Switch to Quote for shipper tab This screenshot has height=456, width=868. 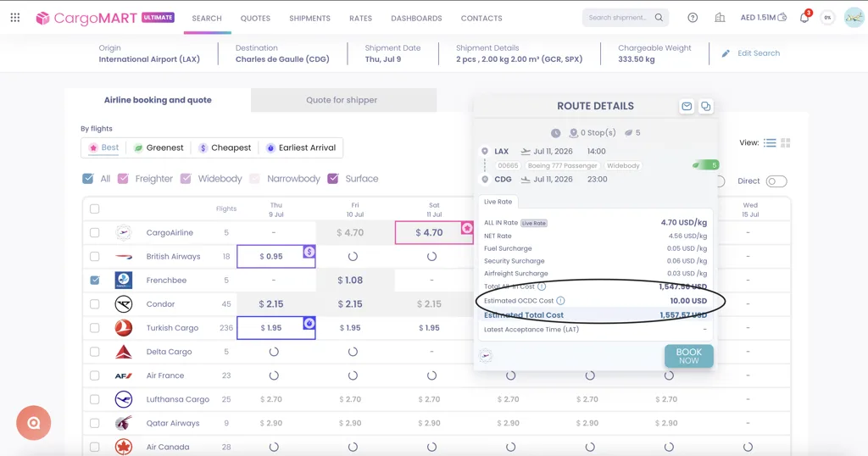(x=343, y=100)
